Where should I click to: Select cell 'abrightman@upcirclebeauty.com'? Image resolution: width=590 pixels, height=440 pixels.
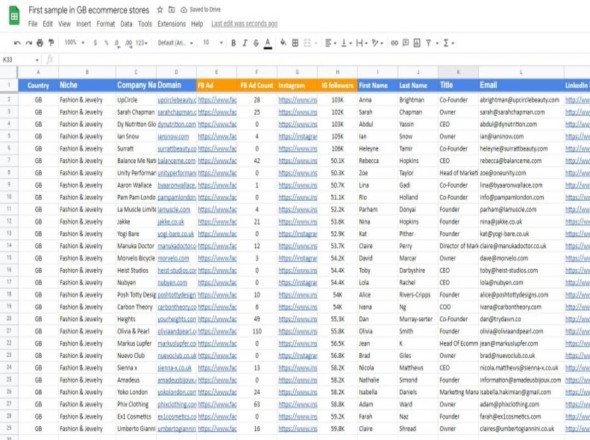[x=521, y=100]
